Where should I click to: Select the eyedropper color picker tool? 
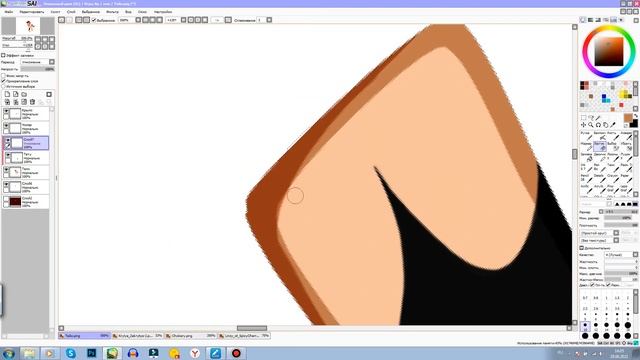pos(613,125)
